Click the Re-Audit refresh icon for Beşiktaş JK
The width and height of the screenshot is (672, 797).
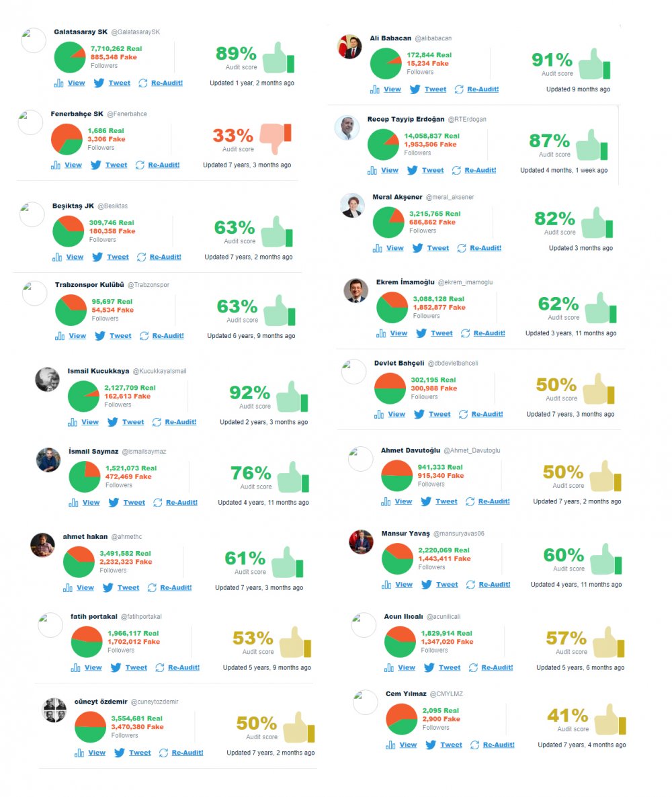[x=142, y=257]
